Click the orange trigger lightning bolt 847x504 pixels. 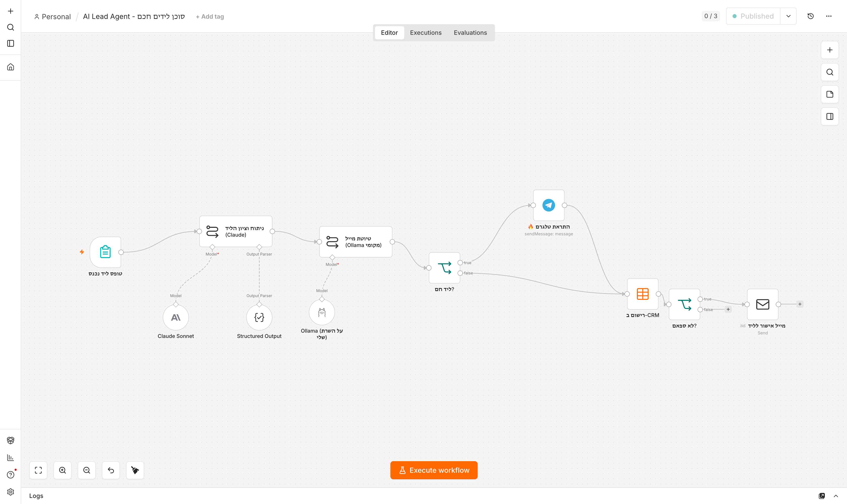pyautogui.click(x=82, y=252)
